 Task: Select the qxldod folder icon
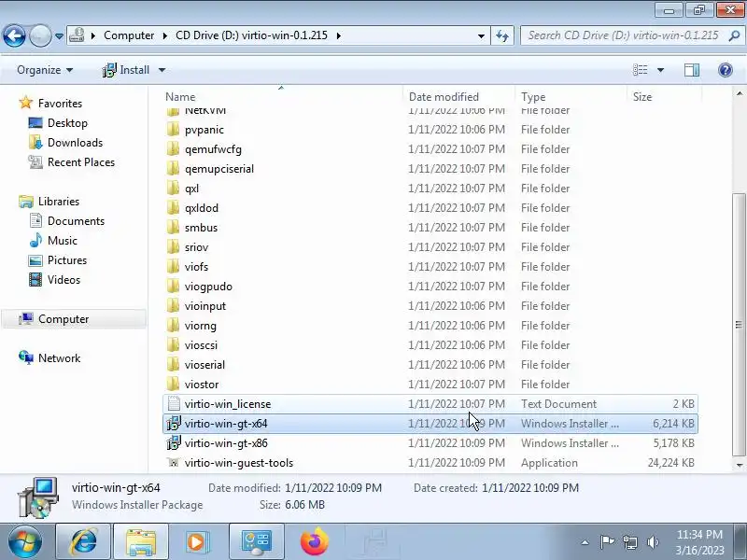pyautogui.click(x=174, y=207)
